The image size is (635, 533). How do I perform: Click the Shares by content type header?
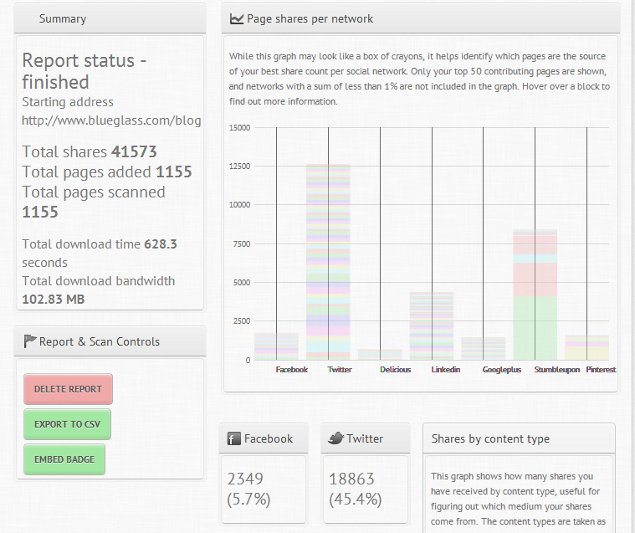(518, 438)
